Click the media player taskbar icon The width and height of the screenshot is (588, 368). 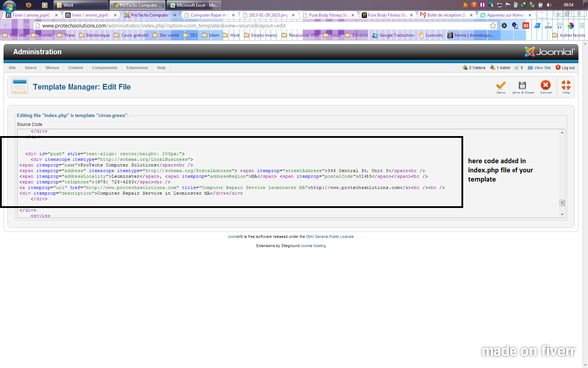45,5
